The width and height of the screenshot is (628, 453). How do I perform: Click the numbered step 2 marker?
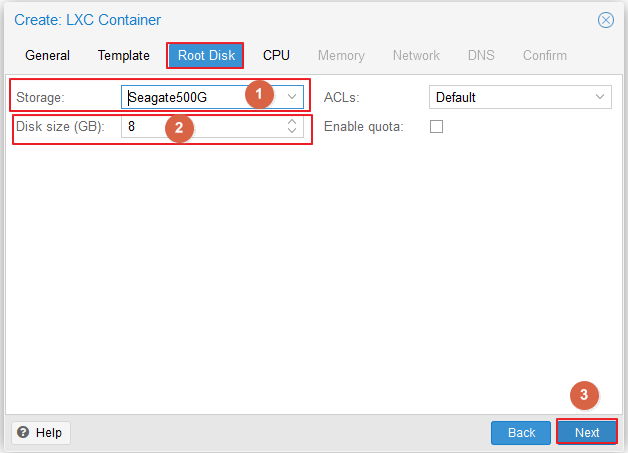point(179,128)
